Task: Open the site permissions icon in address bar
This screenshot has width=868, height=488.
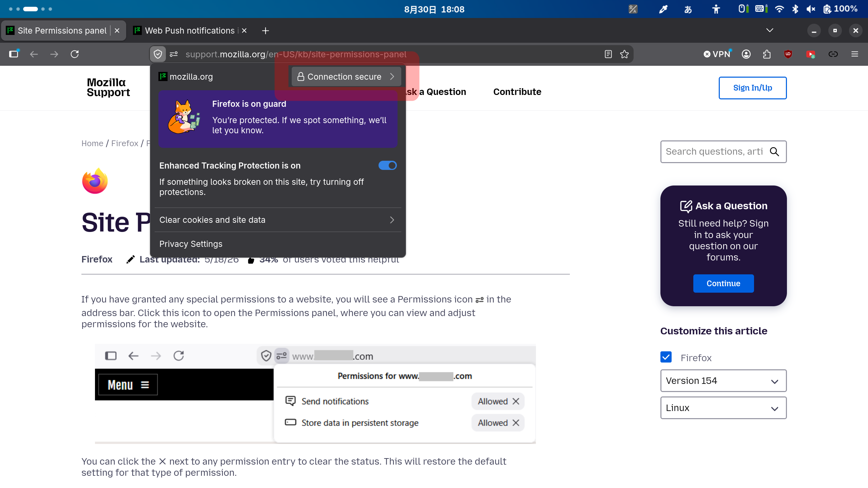Action: pos(174,54)
